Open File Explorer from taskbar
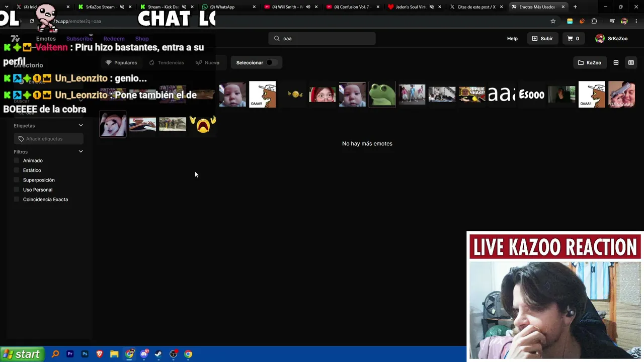 point(114,354)
